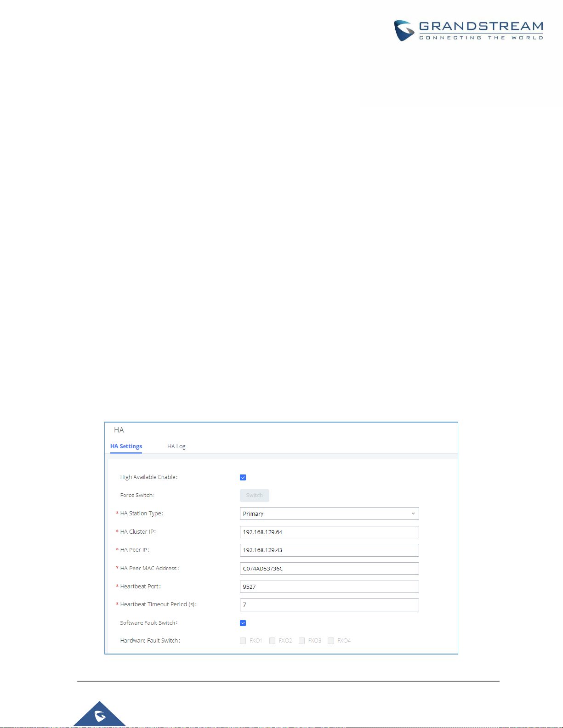This screenshot has width=563, height=728.
Task: Click the Force Switch button
Action: point(254,496)
